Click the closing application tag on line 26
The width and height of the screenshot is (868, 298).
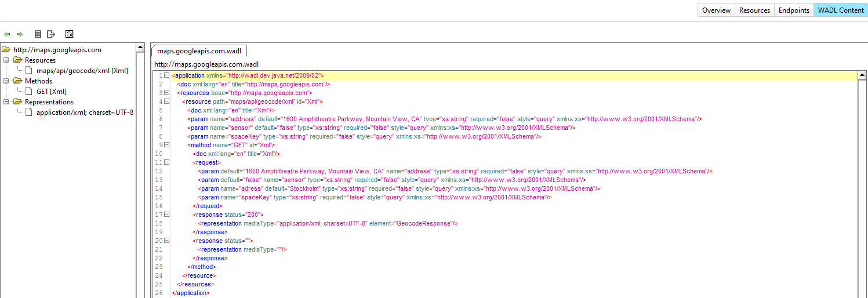pos(190,293)
